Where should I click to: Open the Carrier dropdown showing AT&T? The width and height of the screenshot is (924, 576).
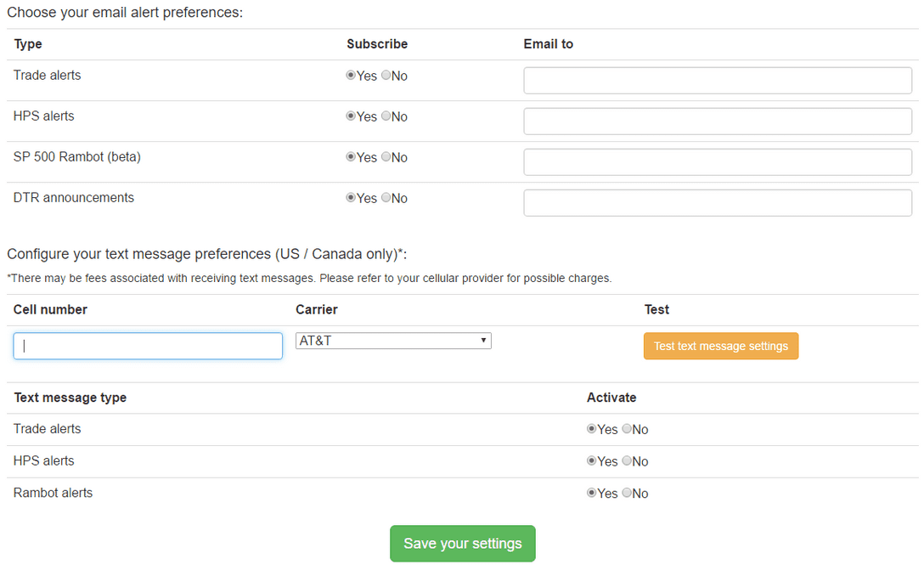click(x=393, y=341)
